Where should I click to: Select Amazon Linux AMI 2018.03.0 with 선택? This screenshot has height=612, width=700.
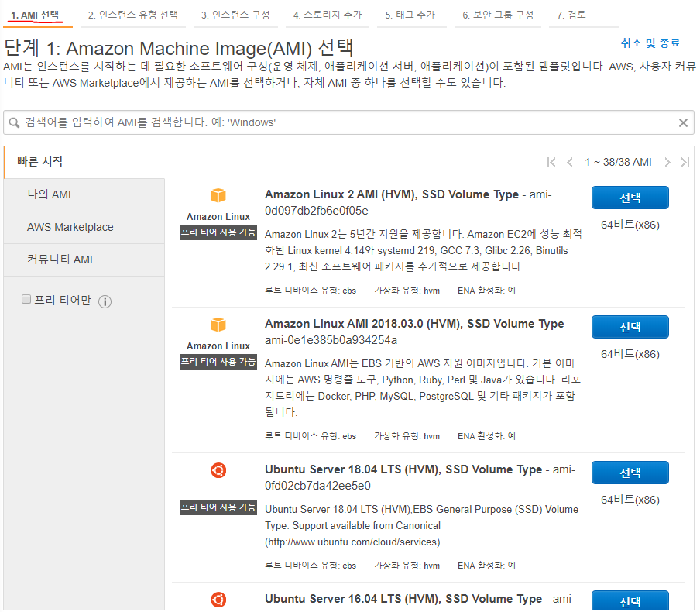point(630,327)
